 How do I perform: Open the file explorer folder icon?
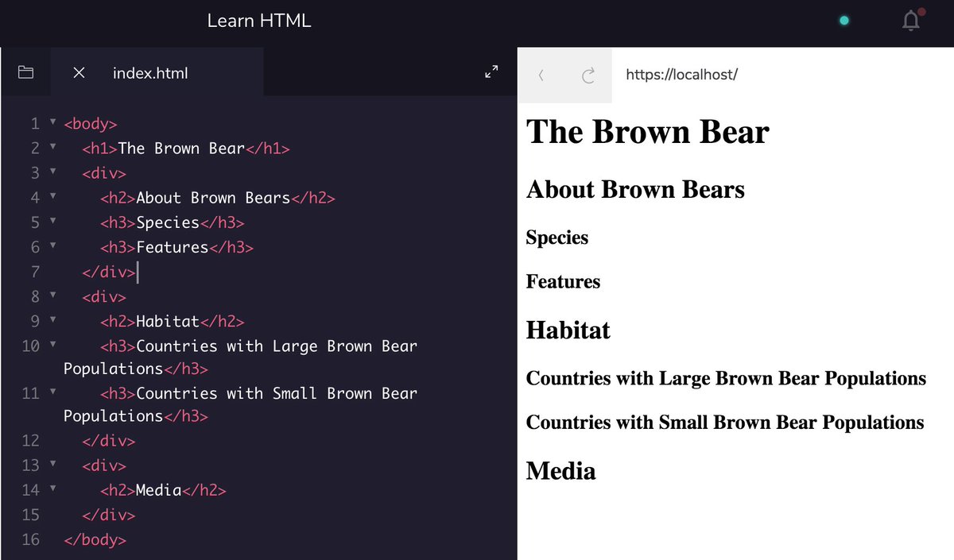click(x=25, y=71)
